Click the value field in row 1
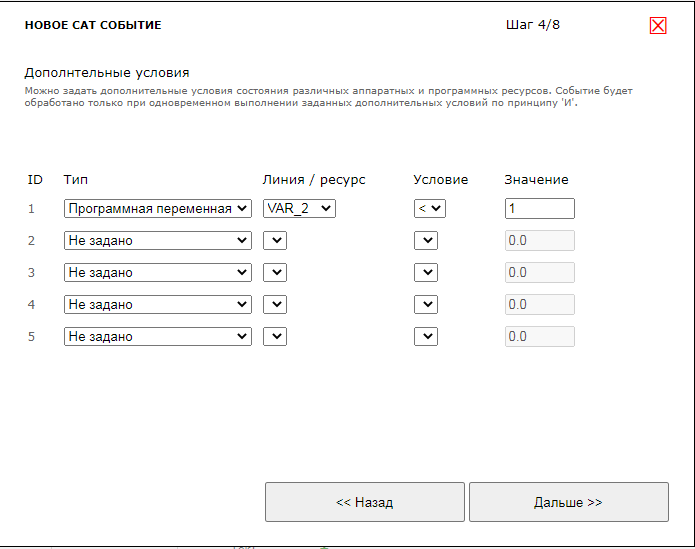The height and width of the screenshot is (549, 695). [x=539, y=208]
